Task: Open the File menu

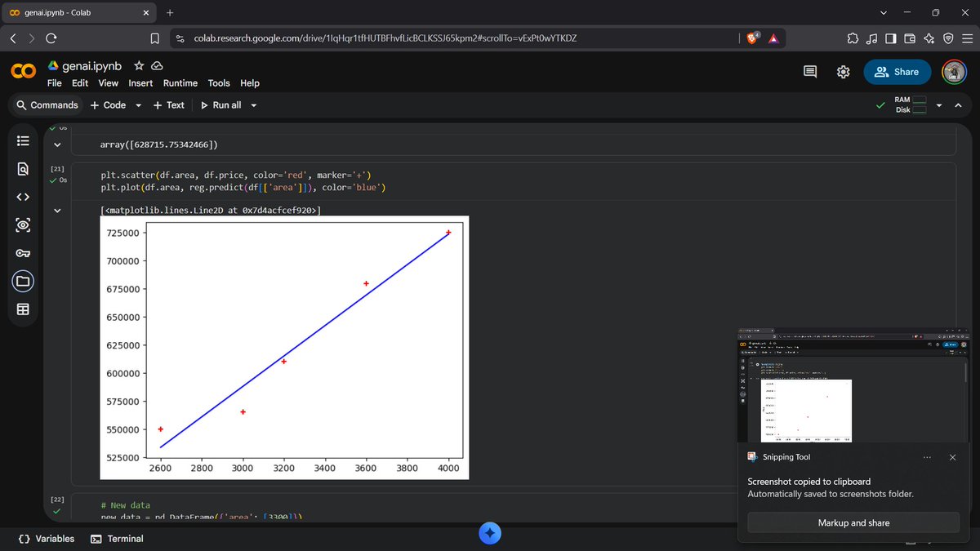Action: tap(54, 83)
